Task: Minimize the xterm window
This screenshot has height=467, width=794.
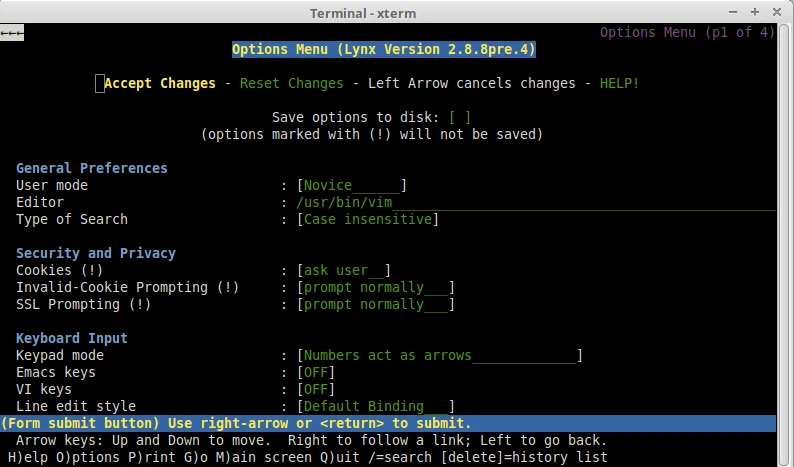Action: click(733, 12)
